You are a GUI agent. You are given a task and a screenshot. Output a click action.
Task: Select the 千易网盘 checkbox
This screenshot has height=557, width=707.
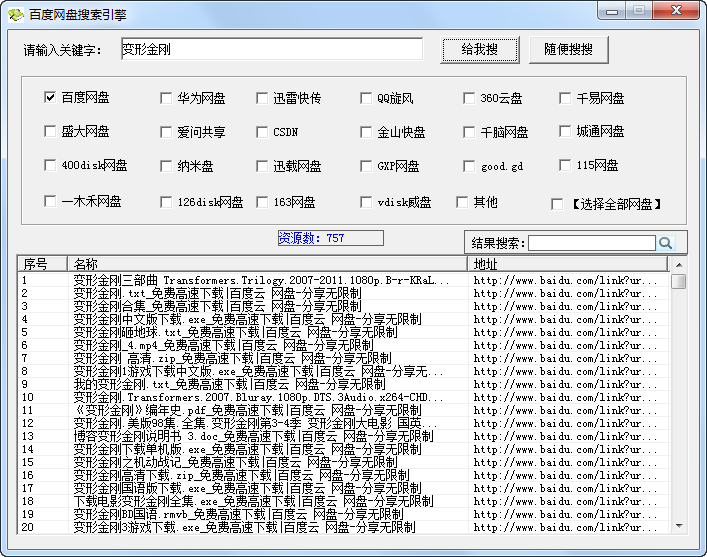pos(565,98)
